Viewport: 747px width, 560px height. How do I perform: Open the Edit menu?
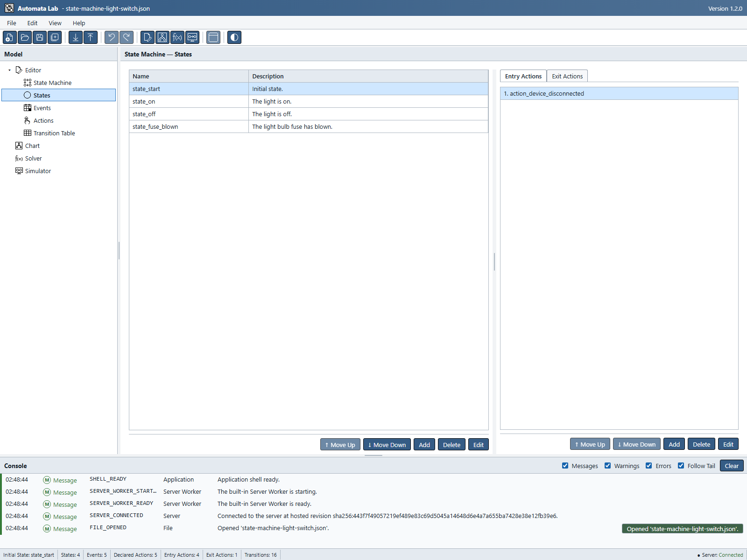point(32,23)
